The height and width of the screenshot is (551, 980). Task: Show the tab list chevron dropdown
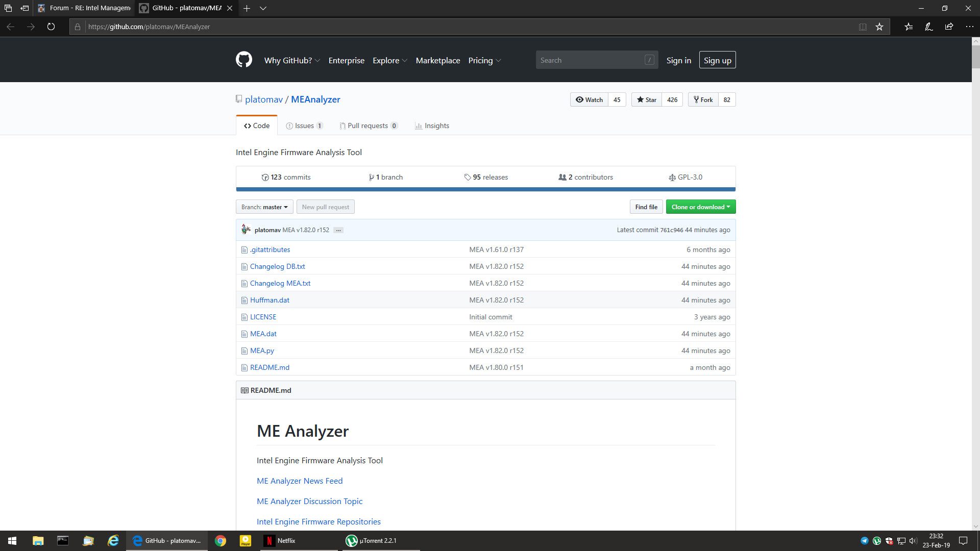pyautogui.click(x=263, y=8)
